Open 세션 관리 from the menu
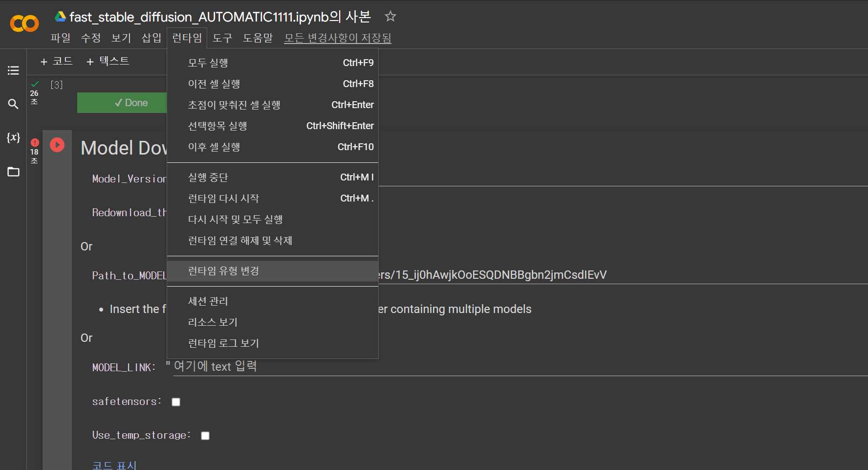This screenshot has height=470, width=868. (x=273, y=301)
